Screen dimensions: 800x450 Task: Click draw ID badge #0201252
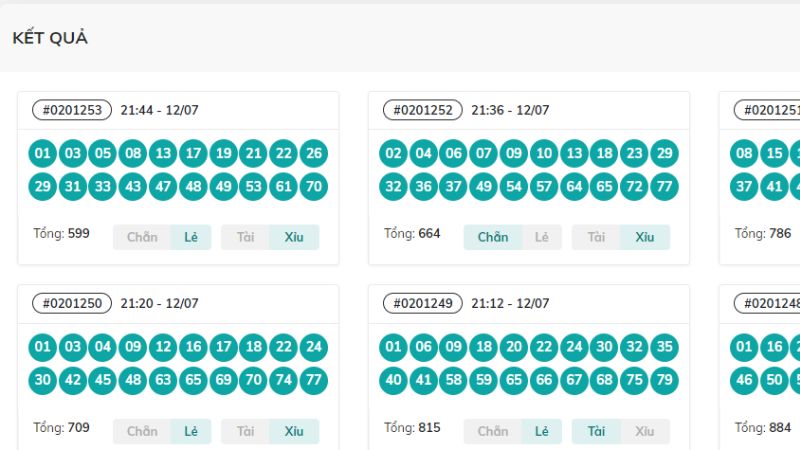(x=422, y=110)
